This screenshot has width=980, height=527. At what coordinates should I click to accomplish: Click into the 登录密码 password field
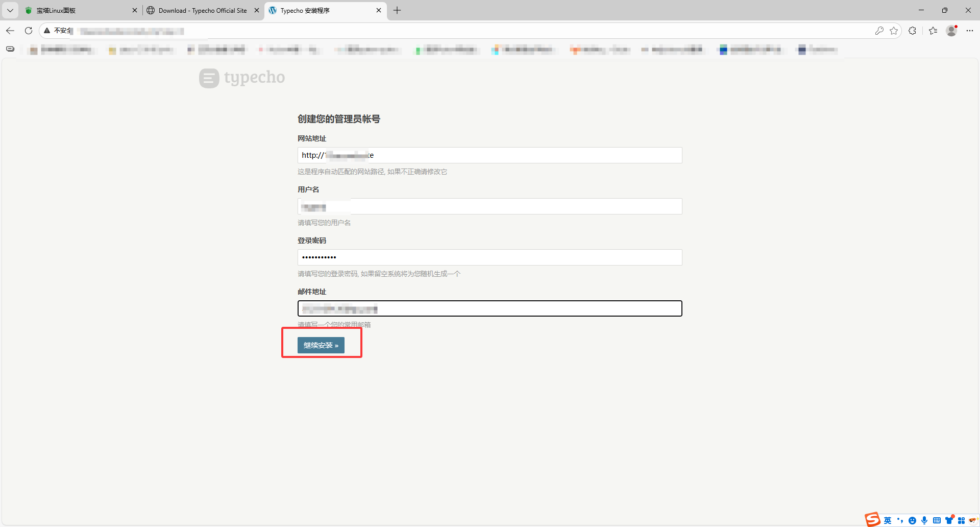point(489,257)
